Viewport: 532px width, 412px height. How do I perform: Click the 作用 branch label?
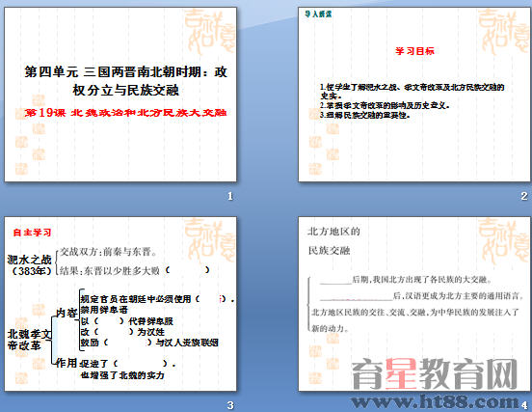66,363
